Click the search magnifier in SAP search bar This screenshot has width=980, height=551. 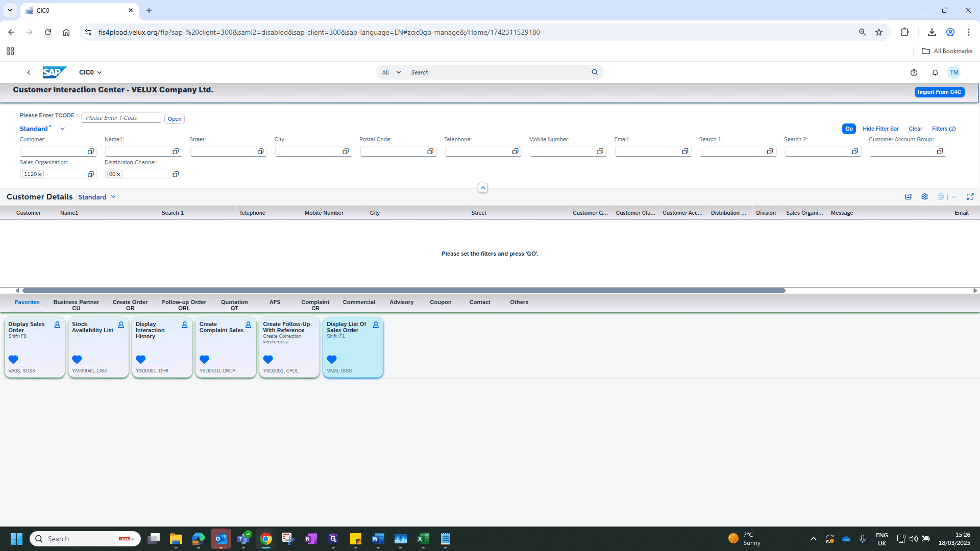(x=595, y=72)
